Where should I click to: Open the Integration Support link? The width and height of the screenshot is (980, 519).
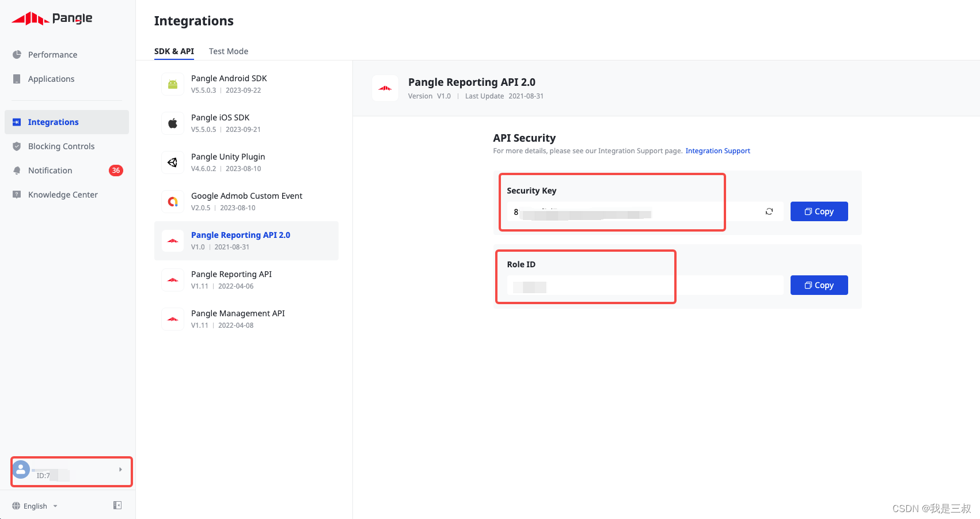coord(717,151)
